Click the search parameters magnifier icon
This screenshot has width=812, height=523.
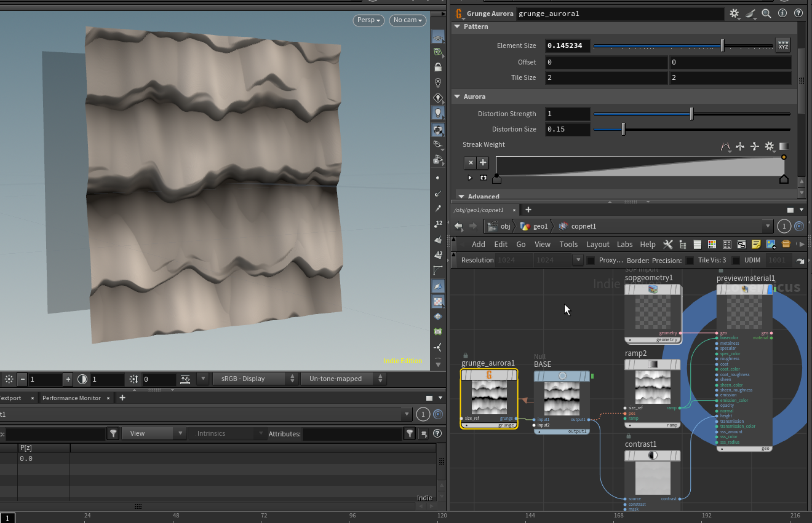[766, 13]
